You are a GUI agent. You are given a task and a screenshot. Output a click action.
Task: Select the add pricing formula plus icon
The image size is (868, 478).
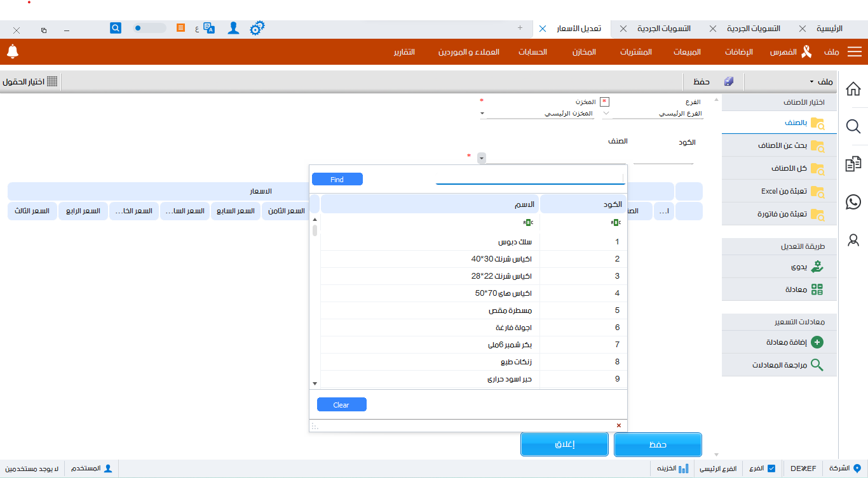(817, 342)
